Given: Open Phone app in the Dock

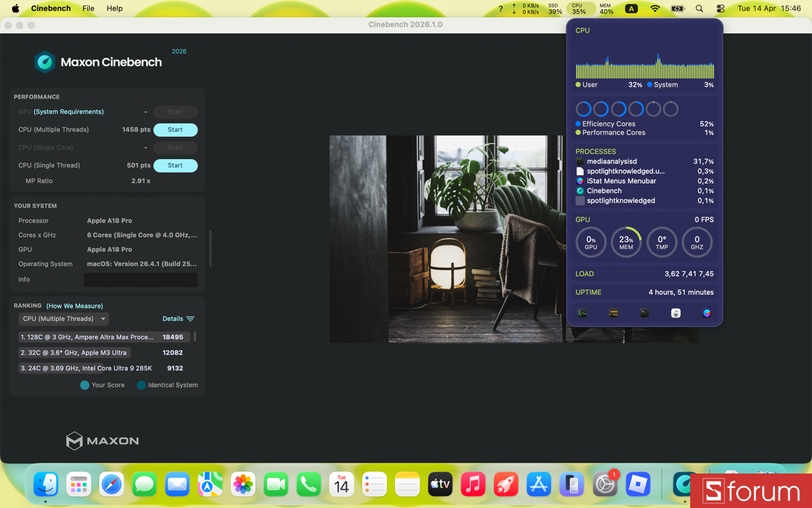Looking at the screenshot, I should tap(309, 484).
